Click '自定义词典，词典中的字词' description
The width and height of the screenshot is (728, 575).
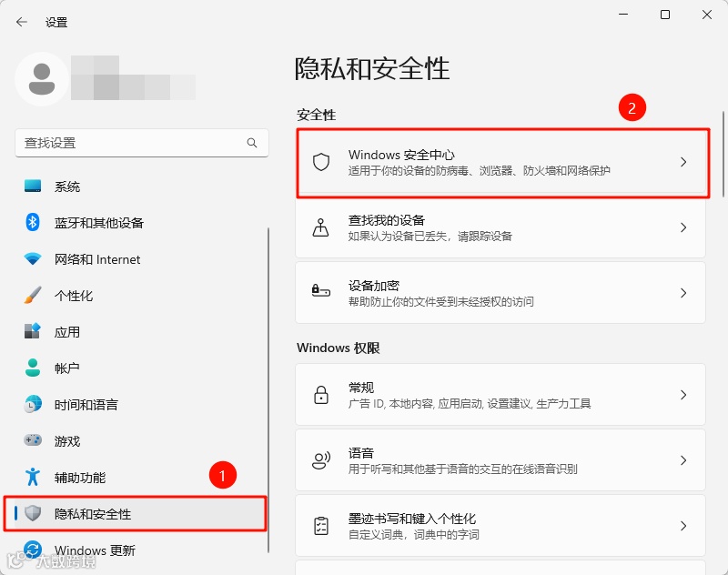(x=414, y=535)
